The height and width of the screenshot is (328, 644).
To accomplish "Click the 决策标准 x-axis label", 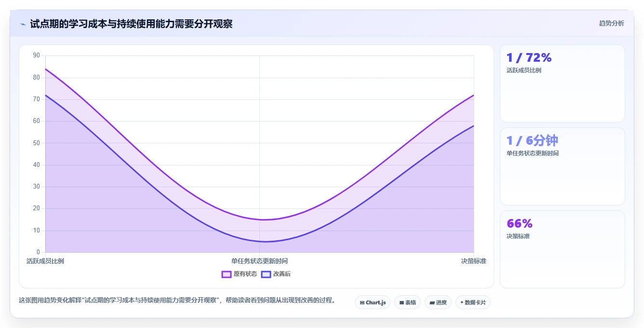I will click(x=473, y=261).
